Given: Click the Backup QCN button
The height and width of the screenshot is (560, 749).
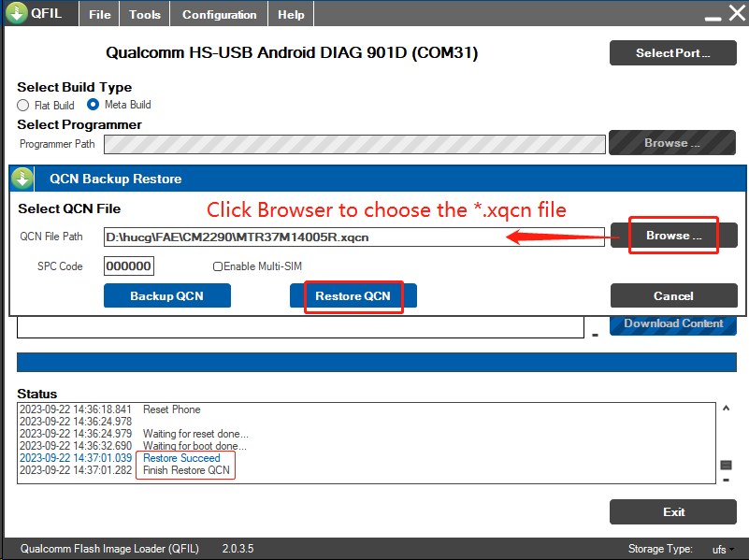Looking at the screenshot, I should [x=167, y=296].
